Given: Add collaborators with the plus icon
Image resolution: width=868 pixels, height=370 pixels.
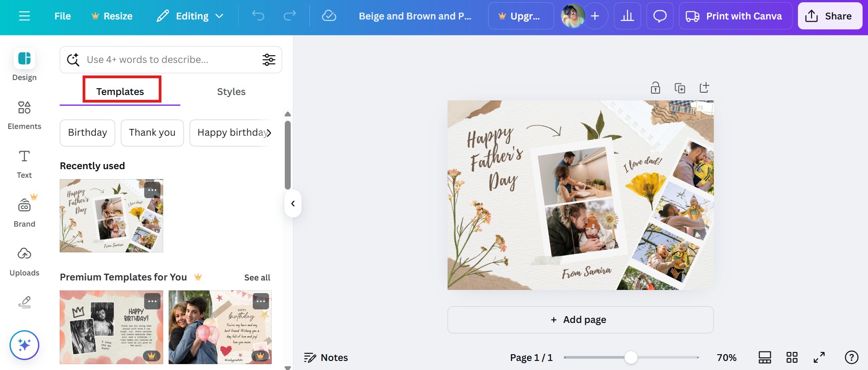Looking at the screenshot, I should (x=595, y=16).
